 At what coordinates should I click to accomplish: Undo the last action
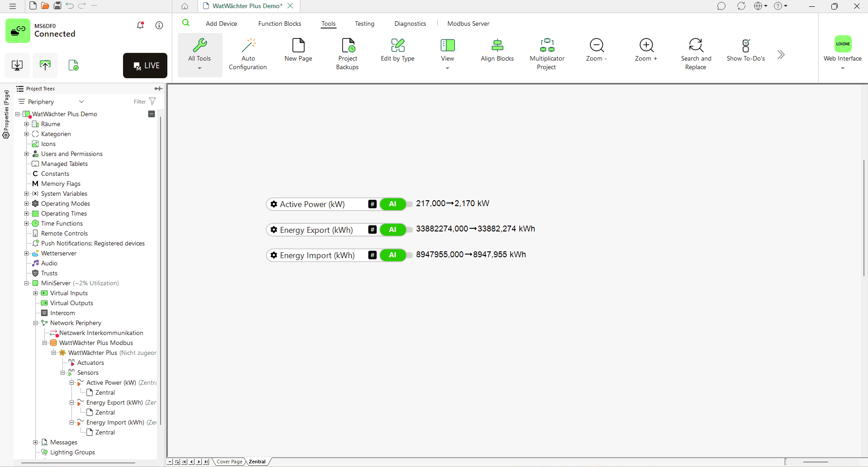click(x=70, y=5)
